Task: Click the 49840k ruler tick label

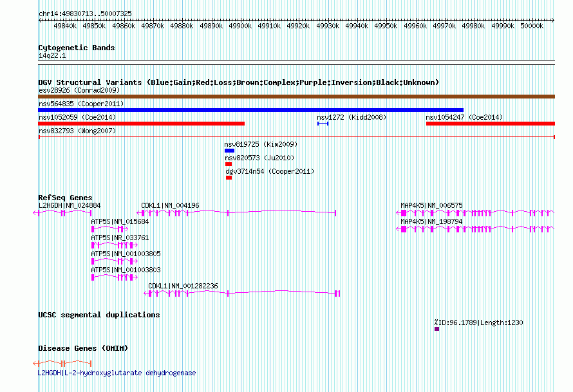Action: pos(65,26)
